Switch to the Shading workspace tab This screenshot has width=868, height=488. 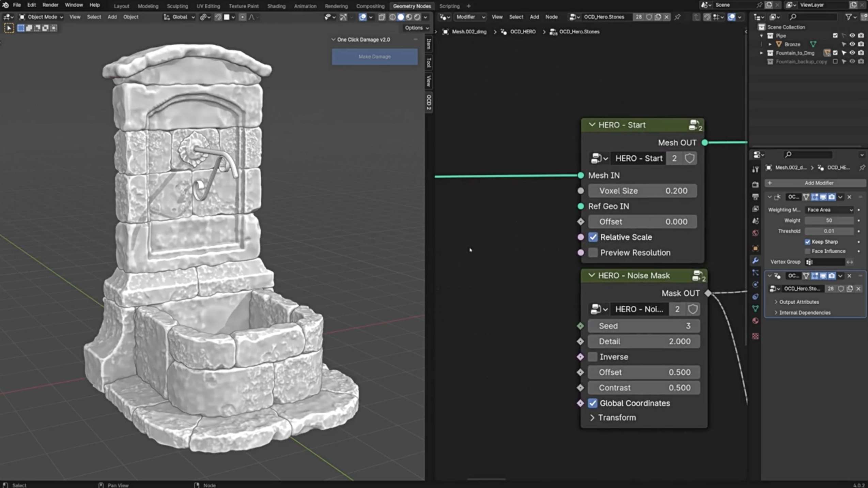276,6
